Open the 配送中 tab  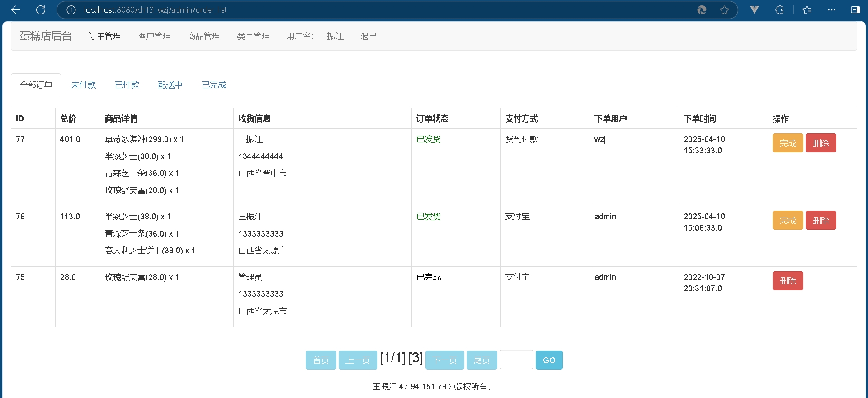[x=170, y=85]
